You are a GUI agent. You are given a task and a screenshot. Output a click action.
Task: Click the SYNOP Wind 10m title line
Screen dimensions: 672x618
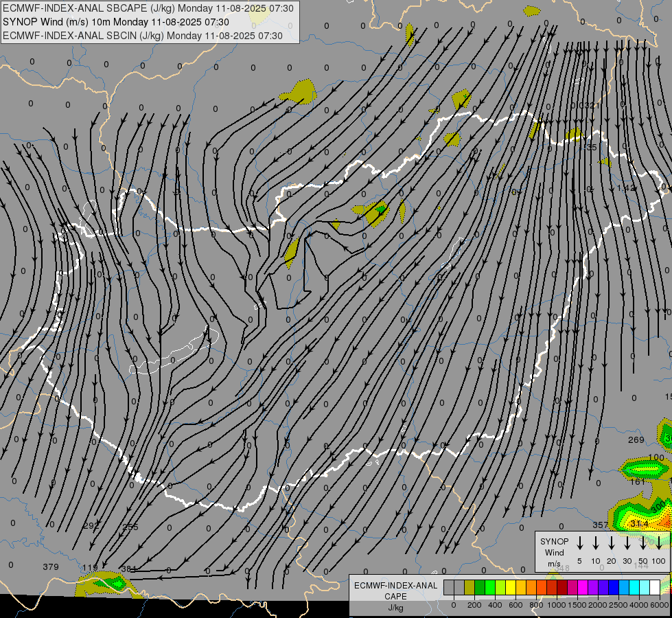point(116,22)
